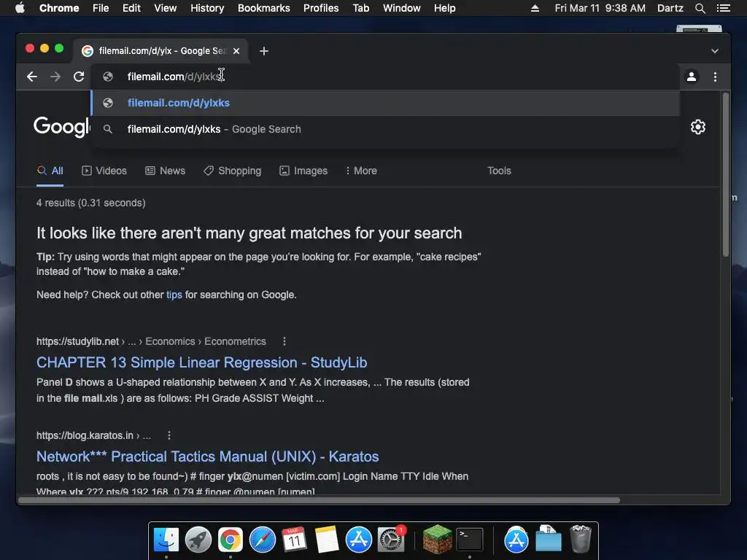The image size is (747, 560).
Task: Expand the tab search chevron
Action: tap(715, 51)
